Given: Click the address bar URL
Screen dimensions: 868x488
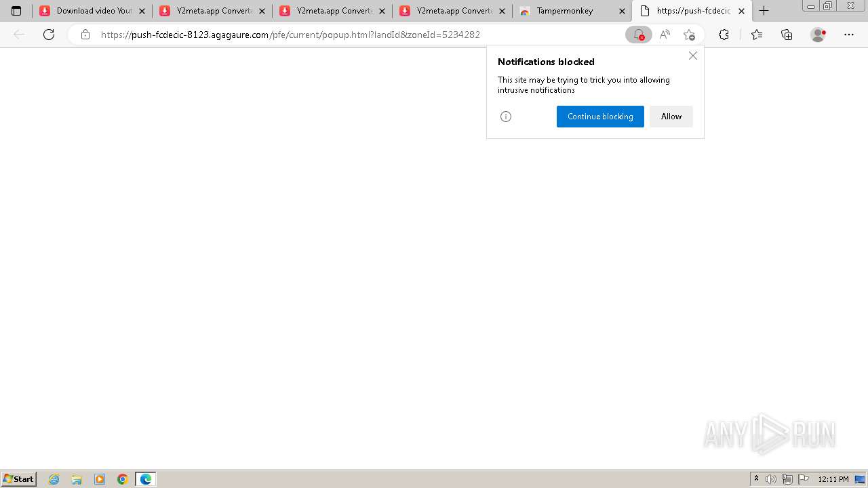Looking at the screenshot, I should 290,35.
